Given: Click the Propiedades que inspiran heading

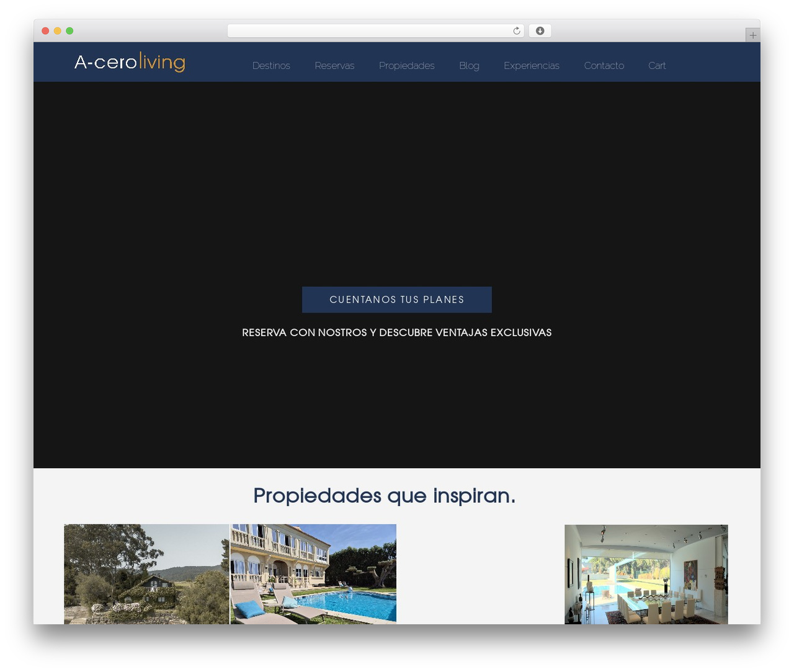Looking at the screenshot, I should 385,496.
